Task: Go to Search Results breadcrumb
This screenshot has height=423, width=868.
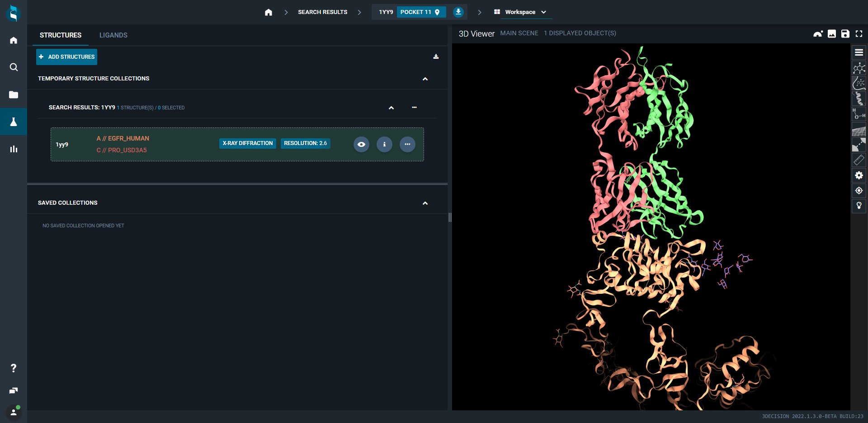Action: coord(322,12)
